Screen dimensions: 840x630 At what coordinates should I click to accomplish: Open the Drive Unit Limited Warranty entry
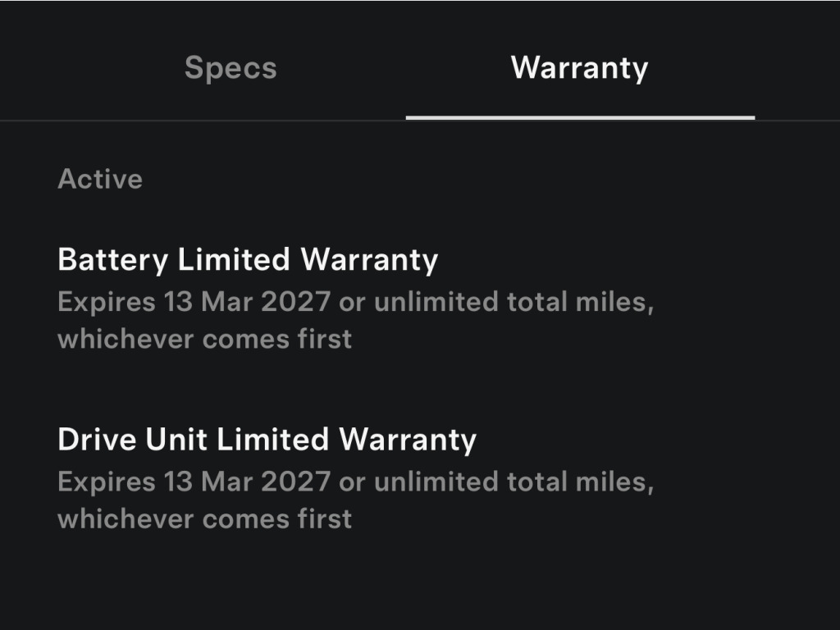click(x=267, y=440)
